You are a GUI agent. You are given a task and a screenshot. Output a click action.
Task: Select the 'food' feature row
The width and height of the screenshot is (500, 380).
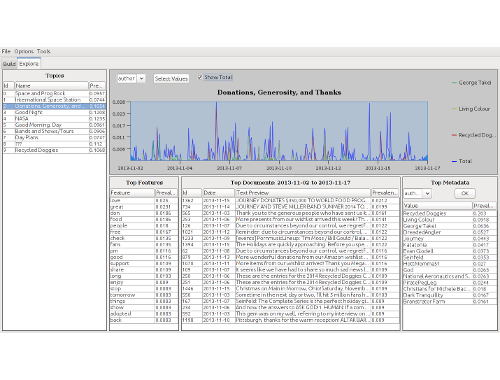[144, 219]
